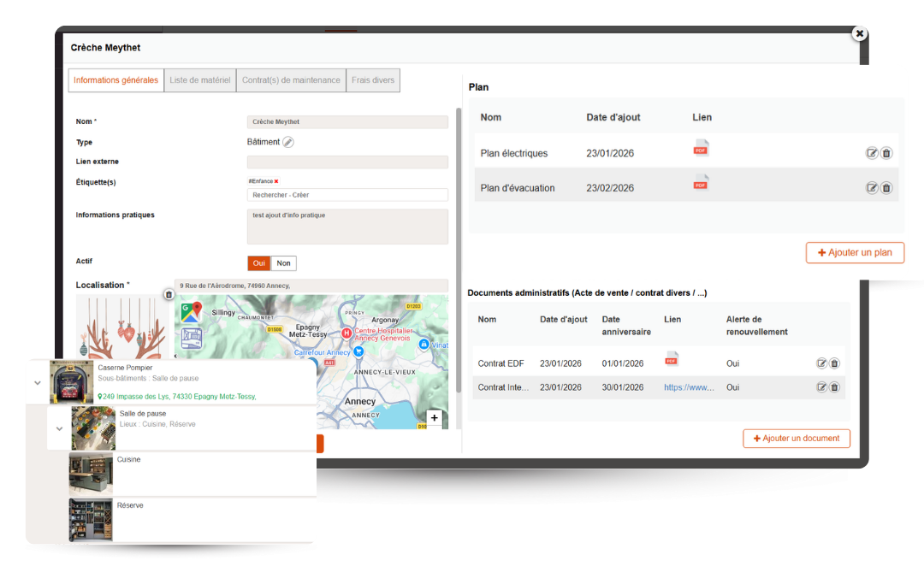Edit the building Type pencil icon
This screenshot has height=572, width=924.
coord(288,143)
